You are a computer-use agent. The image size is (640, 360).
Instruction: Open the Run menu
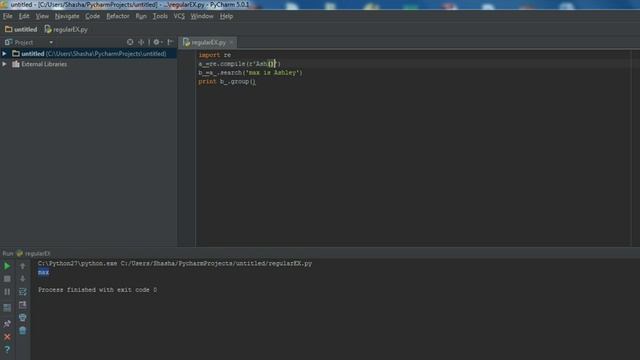click(x=141, y=16)
